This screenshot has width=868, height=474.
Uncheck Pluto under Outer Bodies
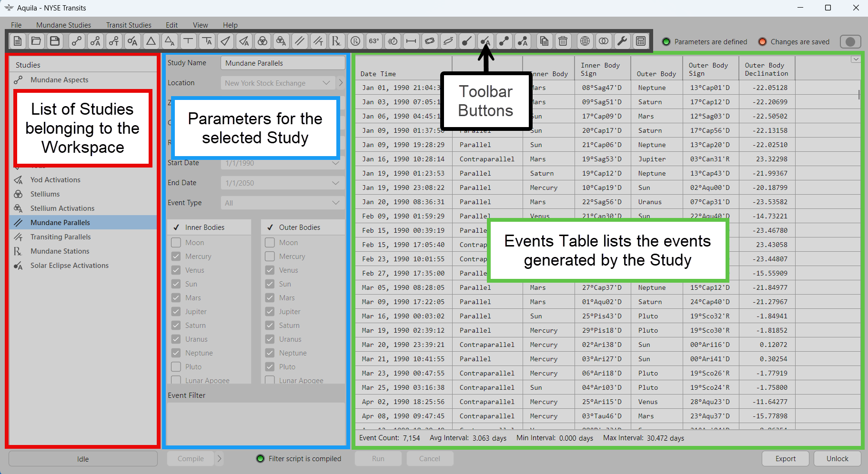270,367
